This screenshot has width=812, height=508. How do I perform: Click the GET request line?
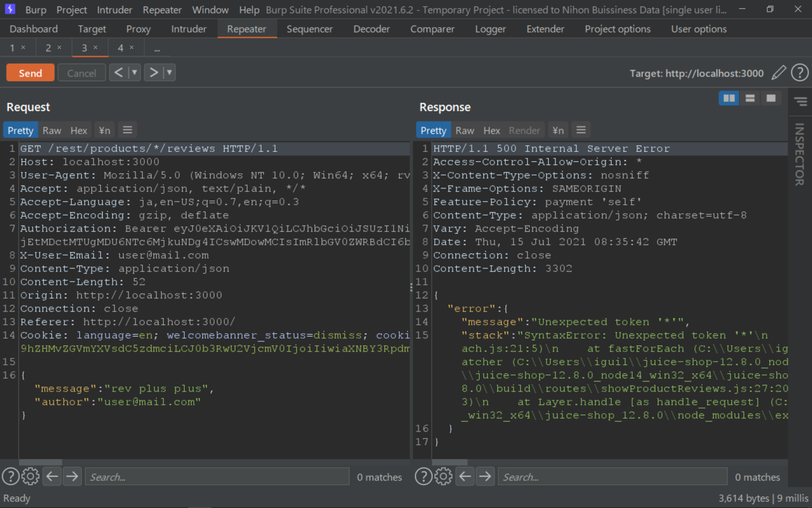[214, 148]
